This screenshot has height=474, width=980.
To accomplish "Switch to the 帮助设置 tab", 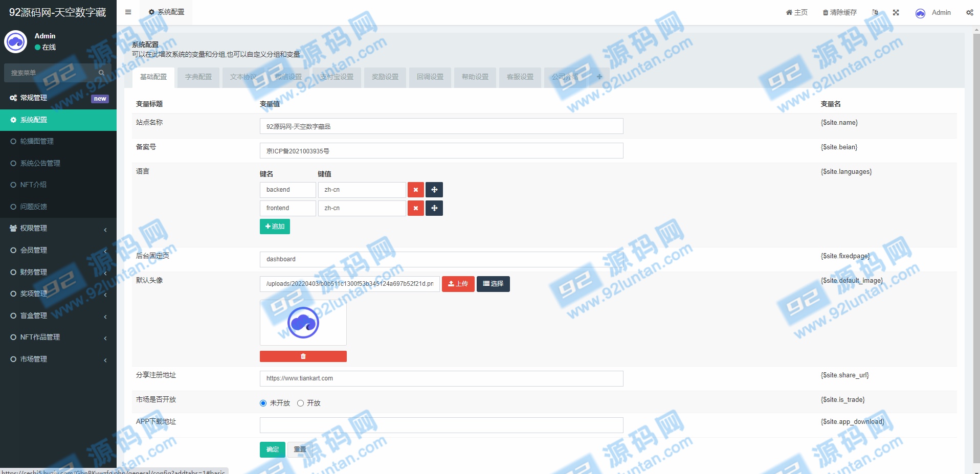I will pyautogui.click(x=475, y=77).
